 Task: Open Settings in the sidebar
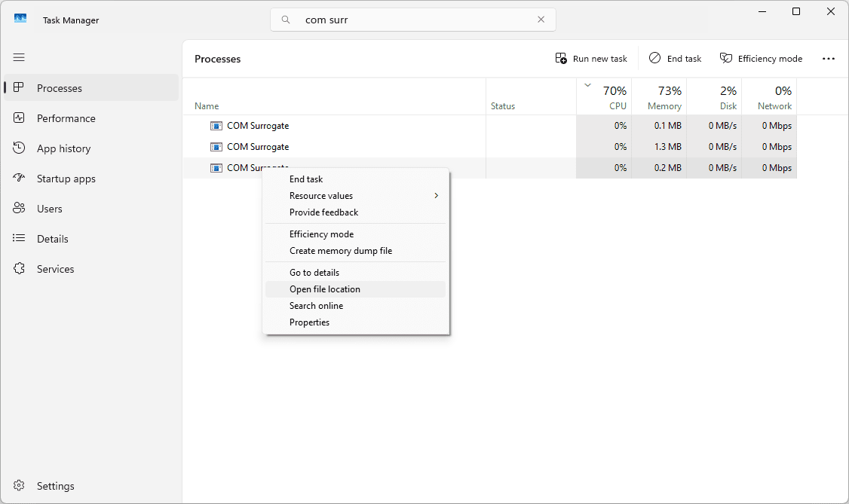tap(91, 486)
